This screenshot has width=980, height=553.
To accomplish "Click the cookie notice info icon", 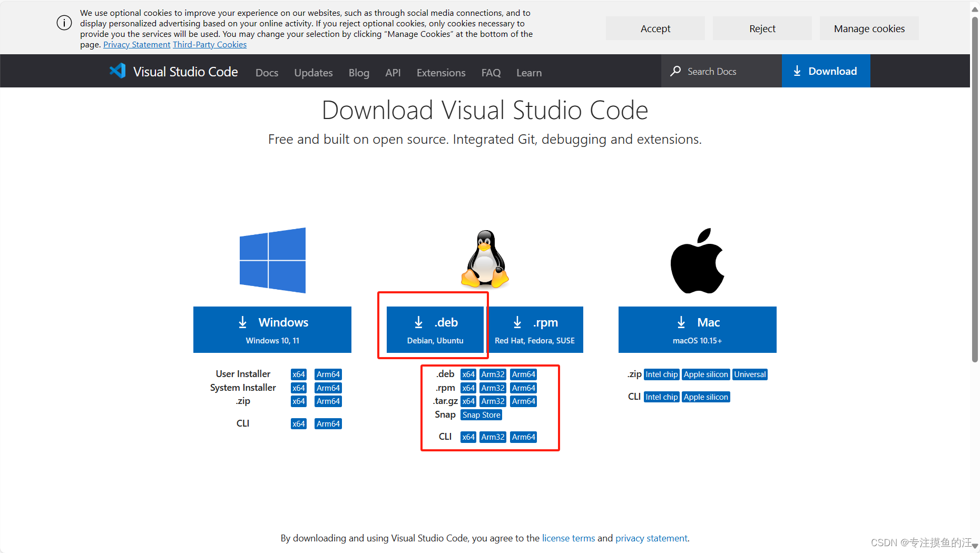I will (64, 23).
